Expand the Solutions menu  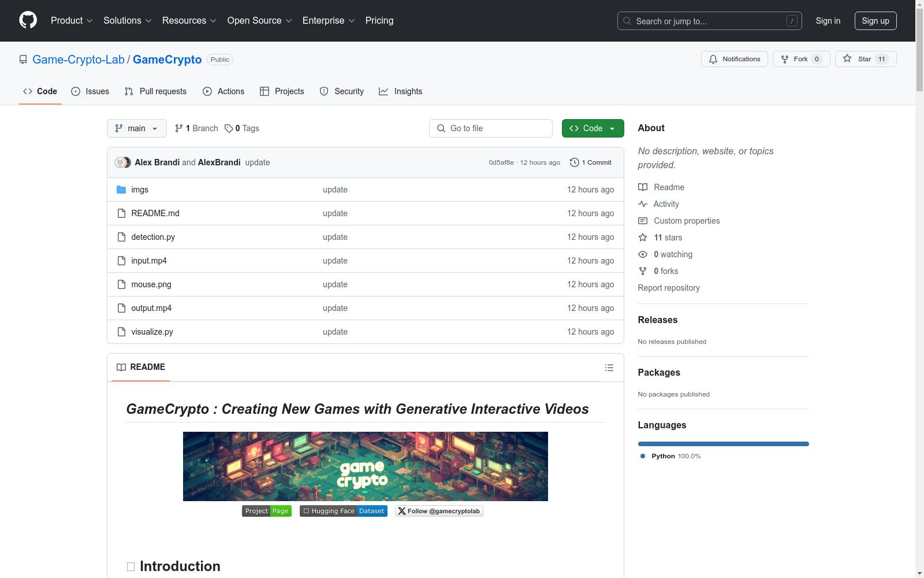pos(128,21)
